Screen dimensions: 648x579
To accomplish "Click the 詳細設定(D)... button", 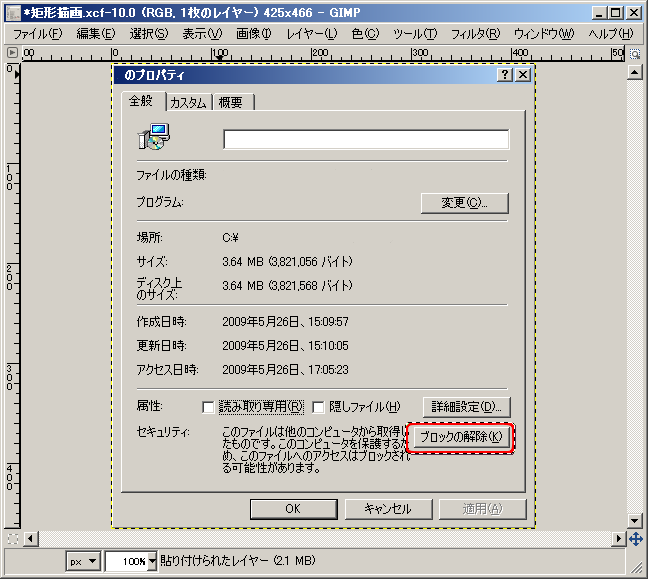I will [x=467, y=407].
